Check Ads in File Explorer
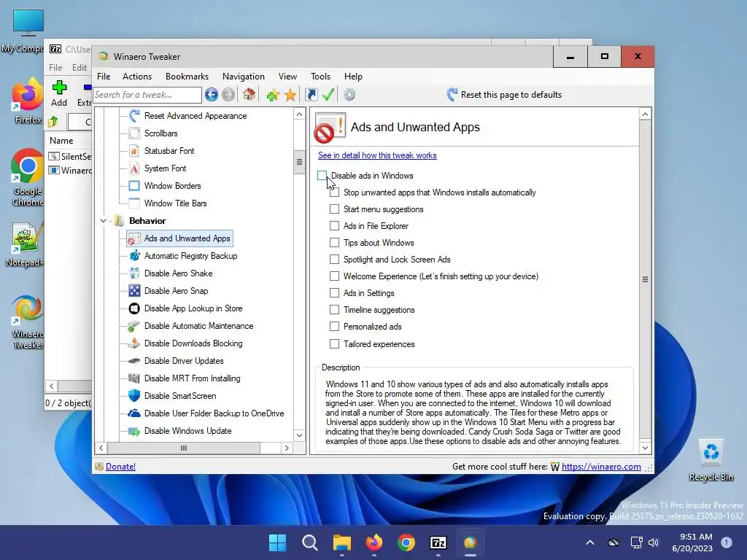747x560 pixels. click(334, 226)
